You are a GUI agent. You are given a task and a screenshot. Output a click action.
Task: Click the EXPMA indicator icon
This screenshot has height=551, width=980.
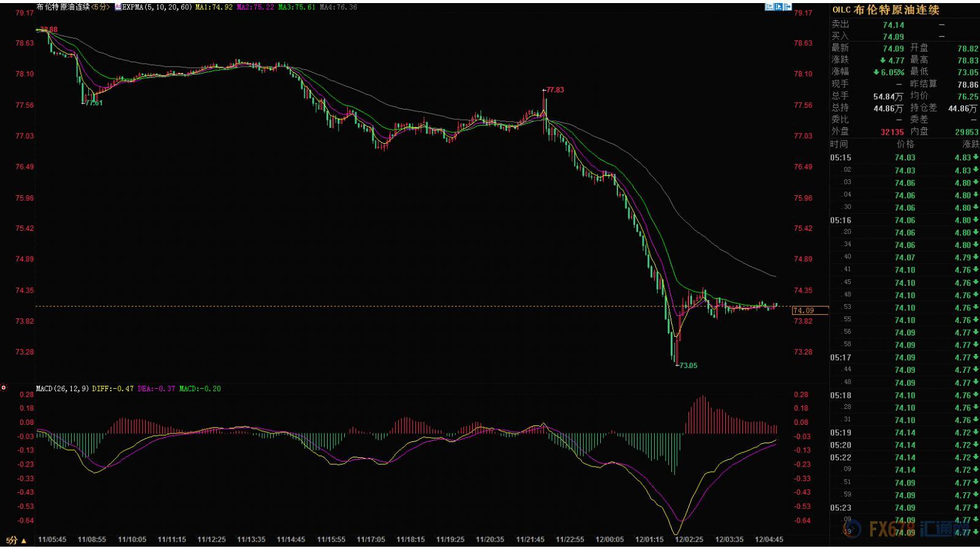pos(118,7)
